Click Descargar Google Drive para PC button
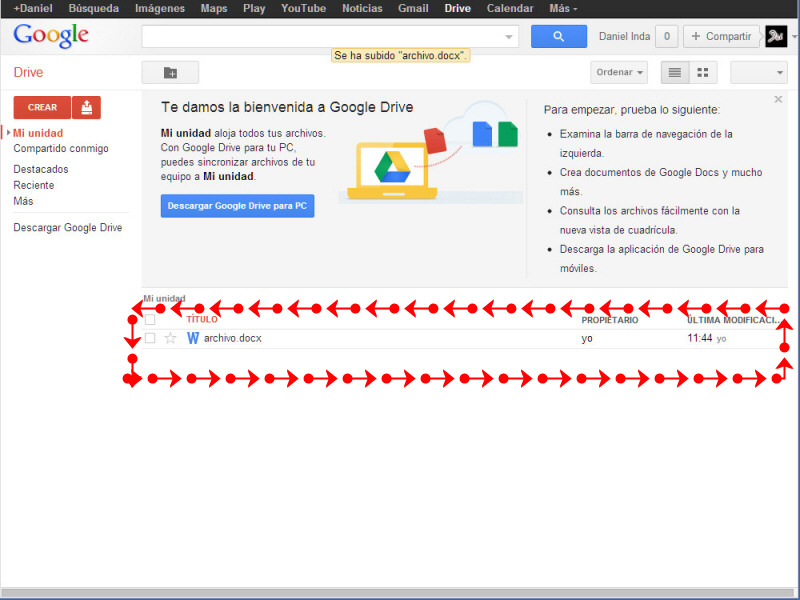Image resolution: width=800 pixels, height=600 pixels. point(237,206)
